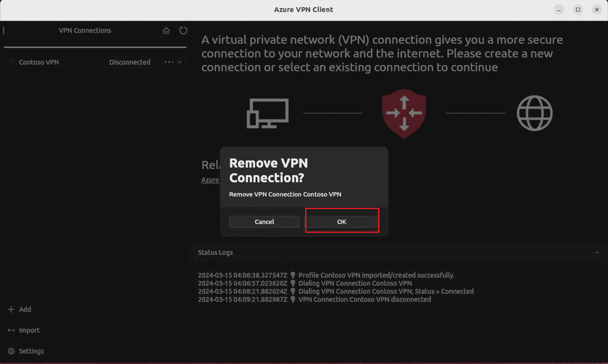Cancel the Remove VPN Connection dialog

click(264, 222)
